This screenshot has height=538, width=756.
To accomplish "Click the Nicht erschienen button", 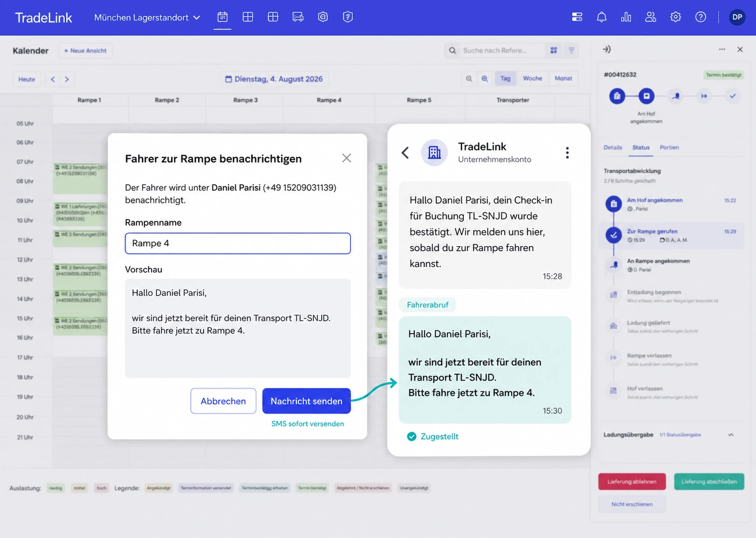I will pyautogui.click(x=631, y=504).
